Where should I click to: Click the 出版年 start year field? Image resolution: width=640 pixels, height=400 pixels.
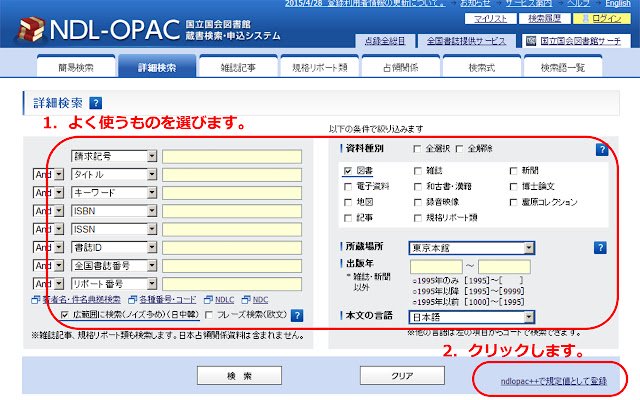click(436, 267)
